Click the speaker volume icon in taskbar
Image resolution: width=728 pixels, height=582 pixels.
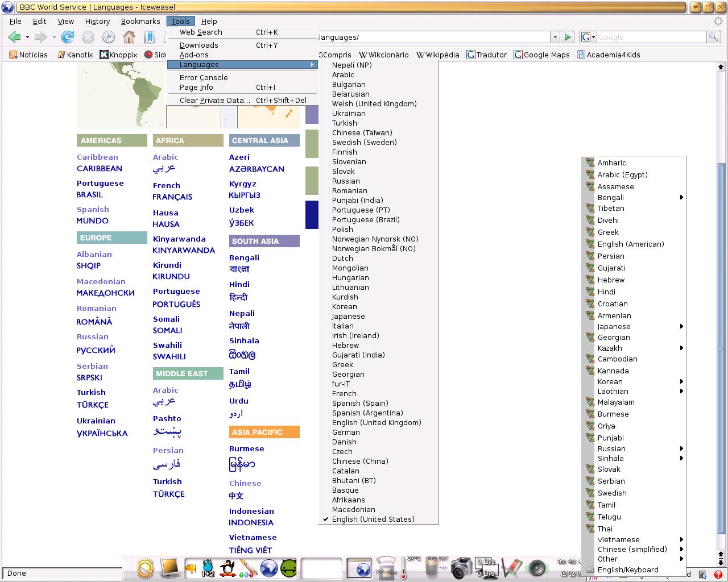click(x=537, y=568)
